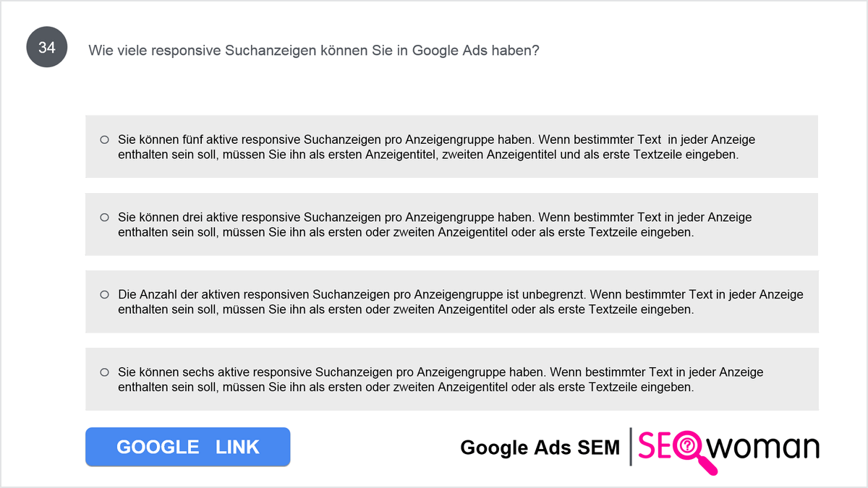Click the answer text mentioning sechs aktive Suchanzeigen
This screenshot has width=868, height=488.
pyautogui.click(x=441, y=380)
